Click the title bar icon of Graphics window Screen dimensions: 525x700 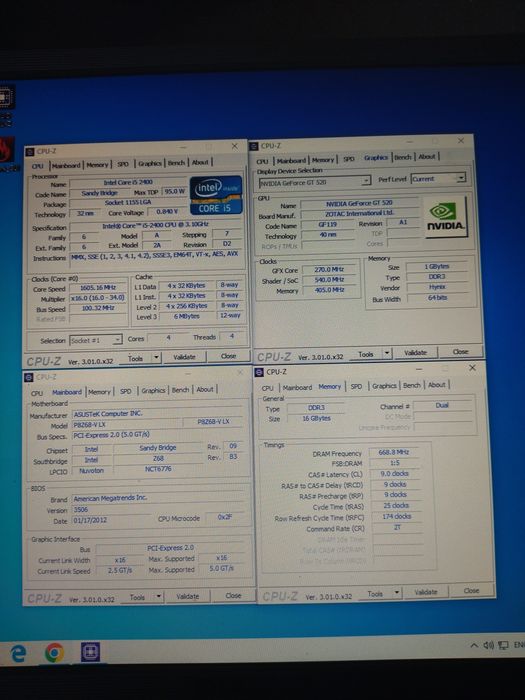(x=254, y=146)
